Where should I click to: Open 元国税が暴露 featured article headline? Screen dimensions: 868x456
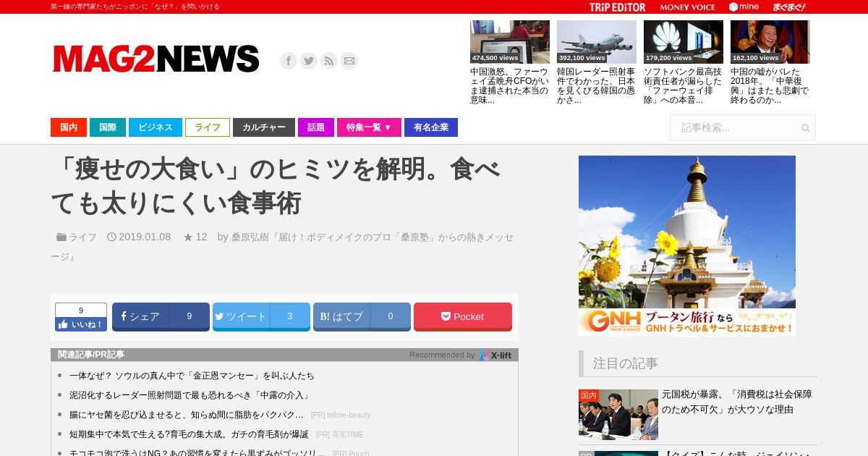tap(737, 402)
